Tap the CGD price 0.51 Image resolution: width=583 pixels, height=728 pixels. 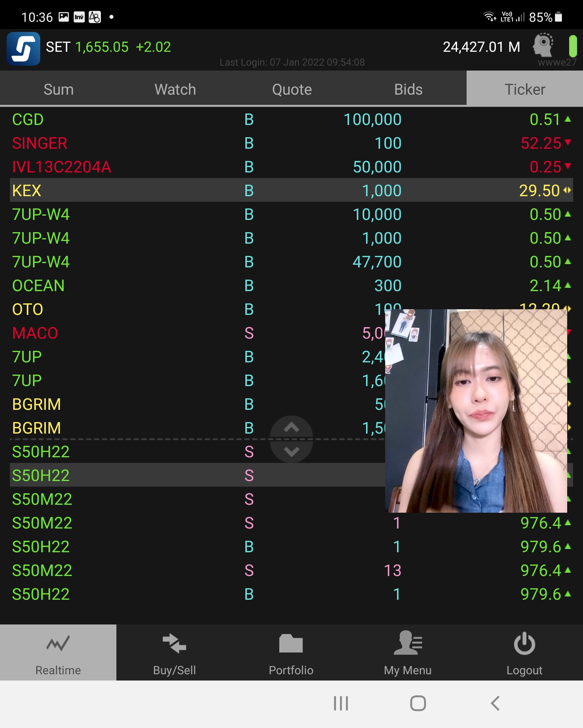[545, 120]
